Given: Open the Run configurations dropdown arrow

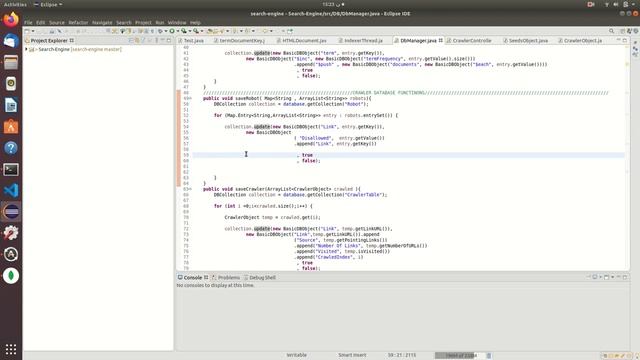Looking at the screenshot, I should pyautogui.click(x=178, y=31).
